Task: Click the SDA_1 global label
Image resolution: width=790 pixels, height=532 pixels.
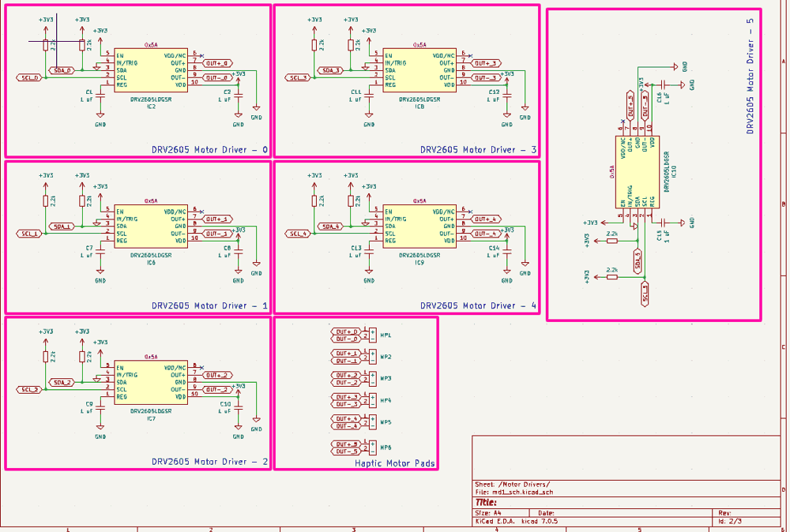Action: [x=62, y=227]
